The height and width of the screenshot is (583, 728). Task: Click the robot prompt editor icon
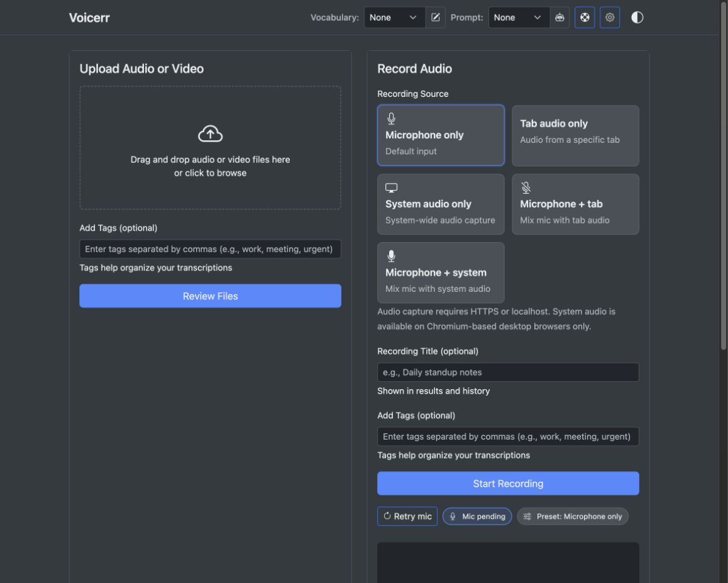560,18
